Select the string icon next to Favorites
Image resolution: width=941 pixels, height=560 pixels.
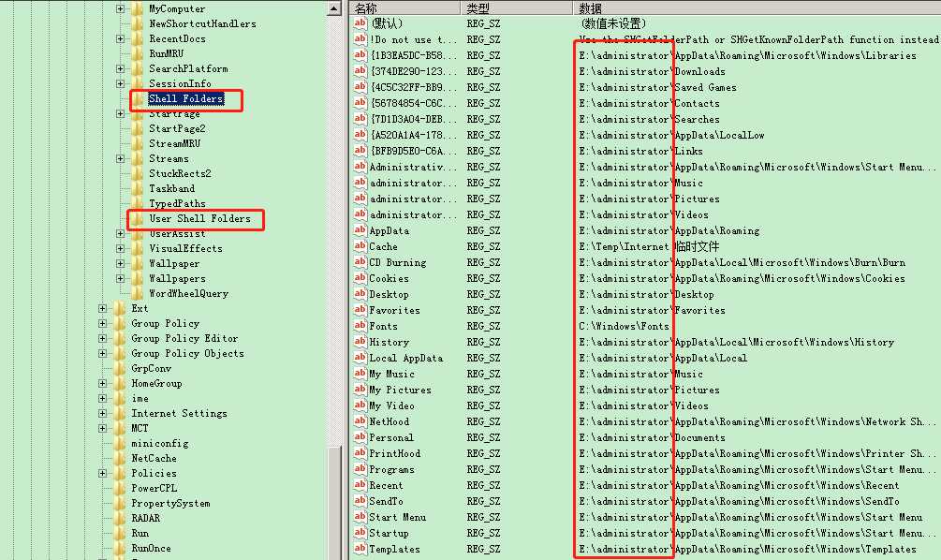pos(360,310)
